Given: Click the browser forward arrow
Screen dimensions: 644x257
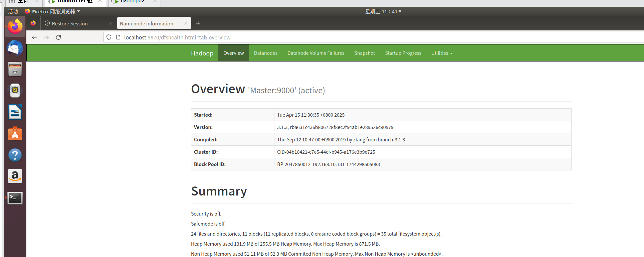Looking at the screenshot, I should (46, 37).
